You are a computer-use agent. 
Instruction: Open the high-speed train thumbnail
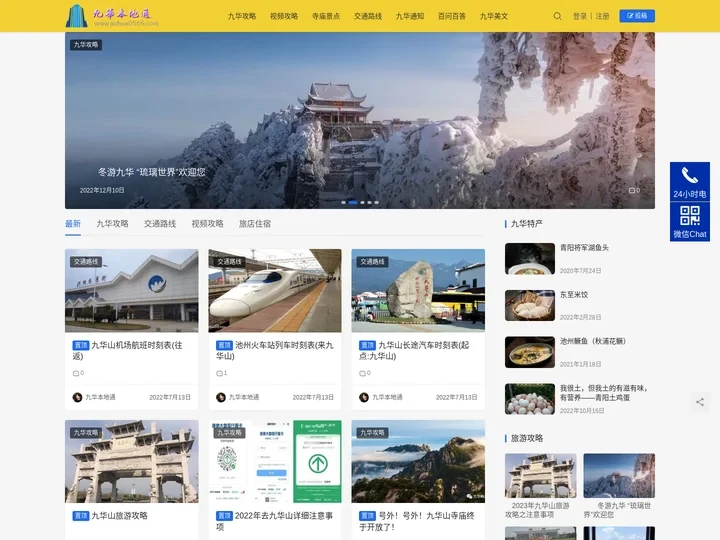(275, 291)
